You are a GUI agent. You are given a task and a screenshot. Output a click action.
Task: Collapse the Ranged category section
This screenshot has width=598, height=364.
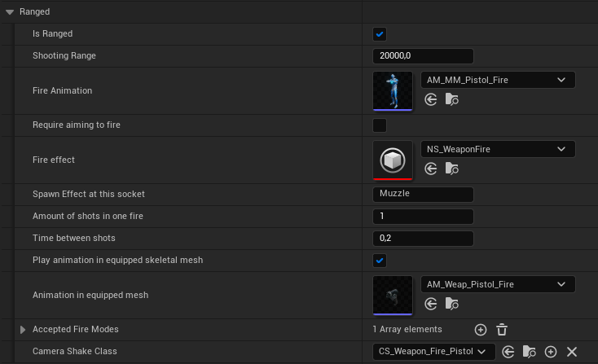point(11,12)
